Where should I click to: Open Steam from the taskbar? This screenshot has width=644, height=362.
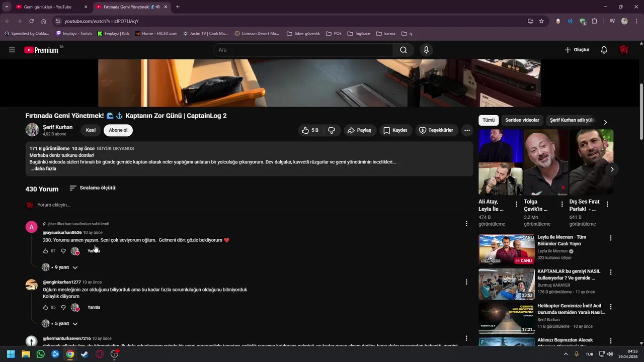pyautogui.click(x=85, y=354)
